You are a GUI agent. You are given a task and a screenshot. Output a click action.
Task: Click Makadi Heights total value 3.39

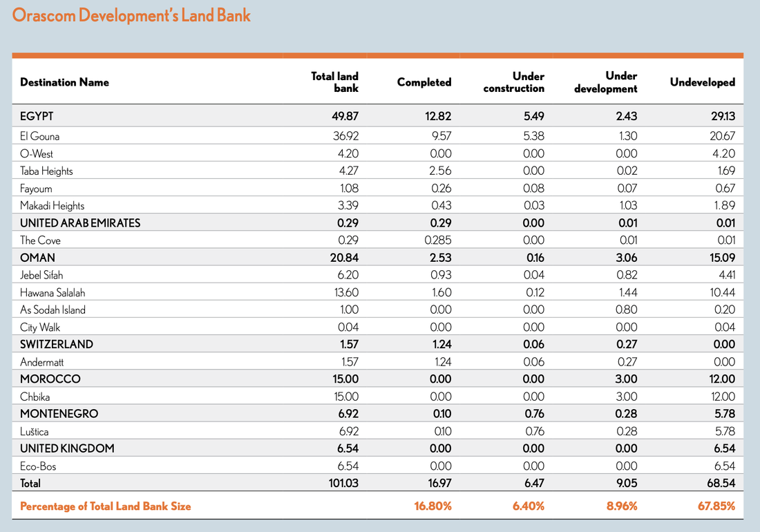coord(348,205)
